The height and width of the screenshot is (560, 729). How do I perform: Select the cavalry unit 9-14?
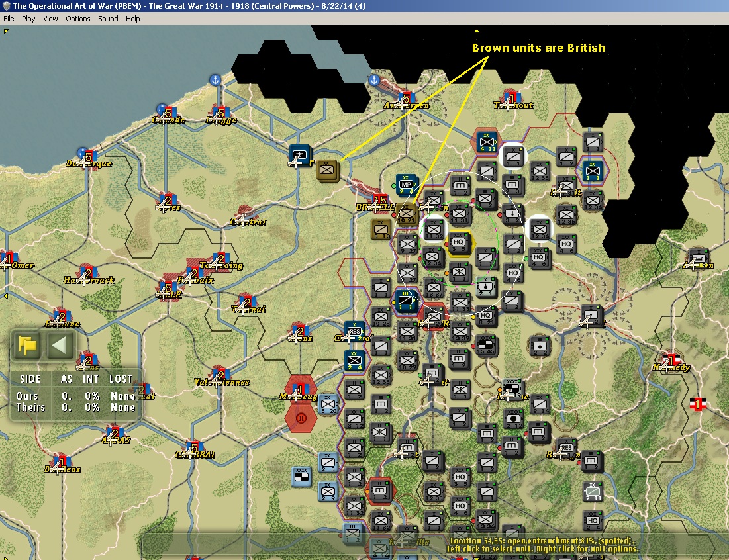pos(540,404)
